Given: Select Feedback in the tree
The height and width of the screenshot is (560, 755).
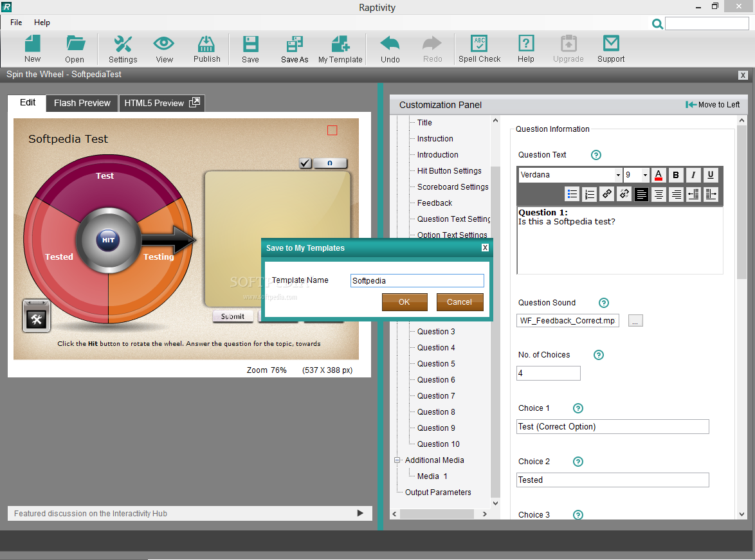Looking at the screenshot, I should tap(434, 203).
